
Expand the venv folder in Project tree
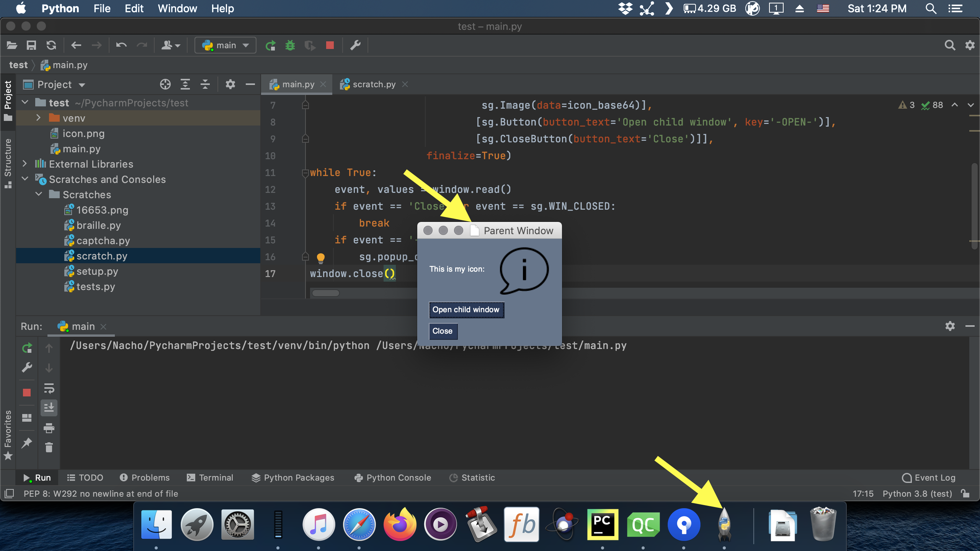(38, 118)
